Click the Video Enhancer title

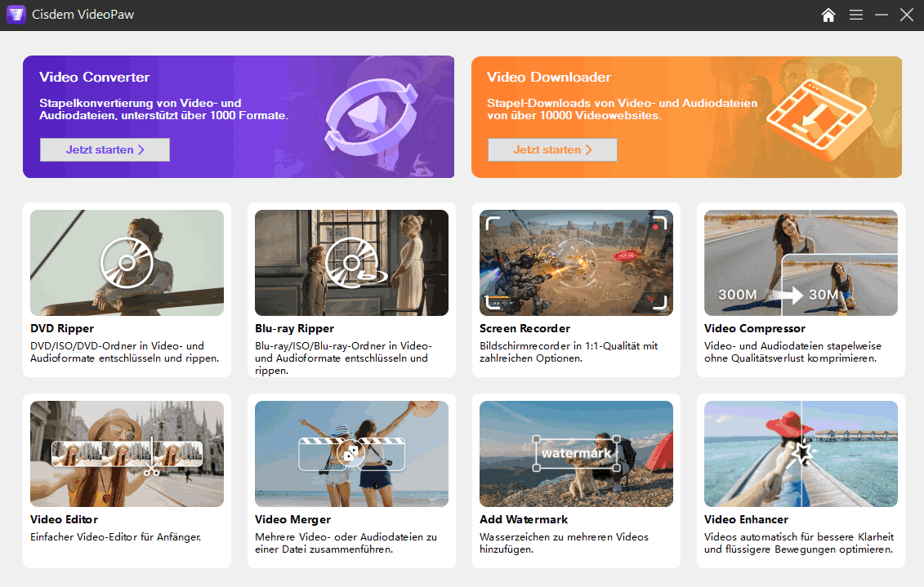click(x=745, y=519)
